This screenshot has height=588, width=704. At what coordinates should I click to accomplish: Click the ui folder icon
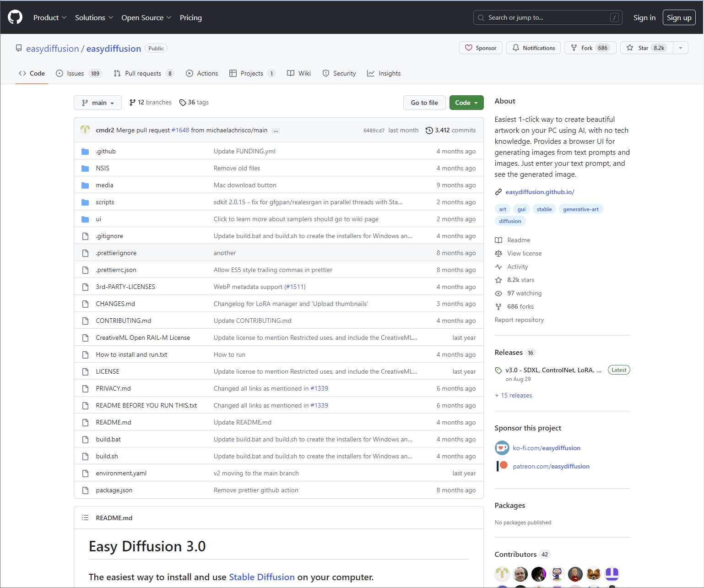coord(85,219)
